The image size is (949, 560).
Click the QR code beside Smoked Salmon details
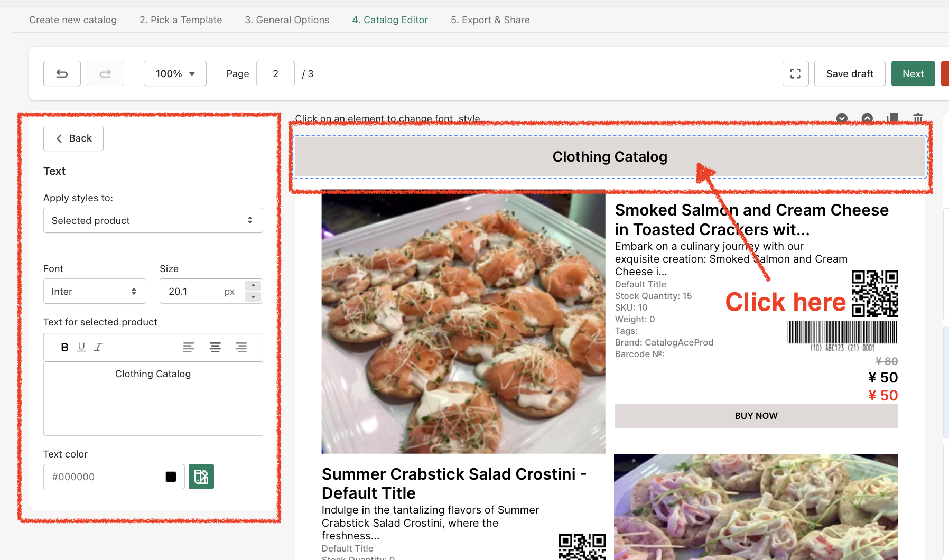[x=875, y=294]
